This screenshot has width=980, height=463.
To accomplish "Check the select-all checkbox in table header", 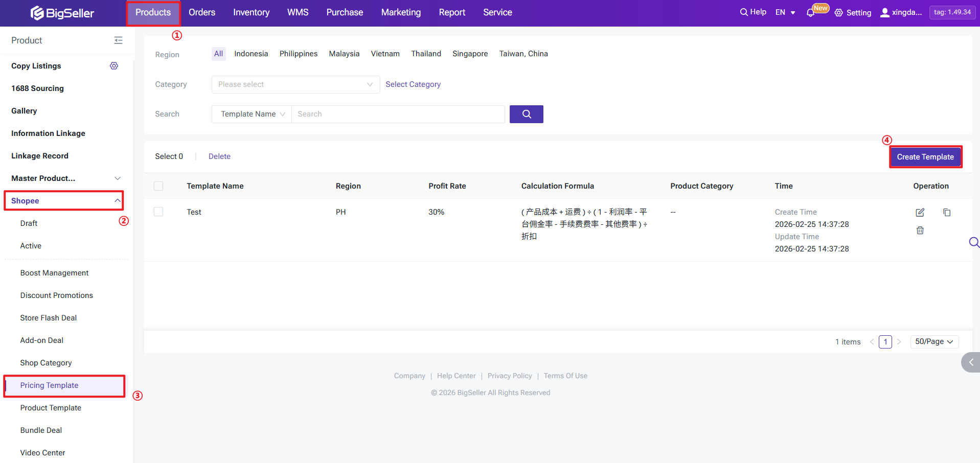I will [158, 186].
